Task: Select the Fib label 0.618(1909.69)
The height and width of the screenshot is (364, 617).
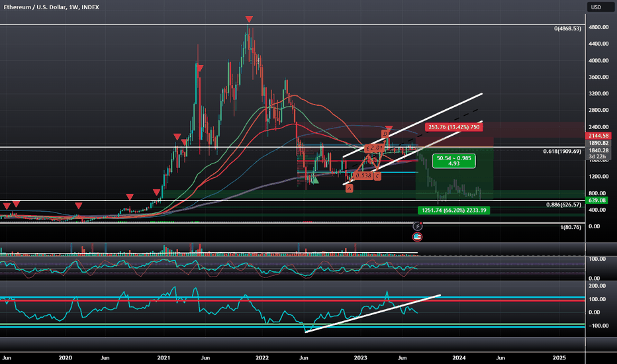Action: 562,151
